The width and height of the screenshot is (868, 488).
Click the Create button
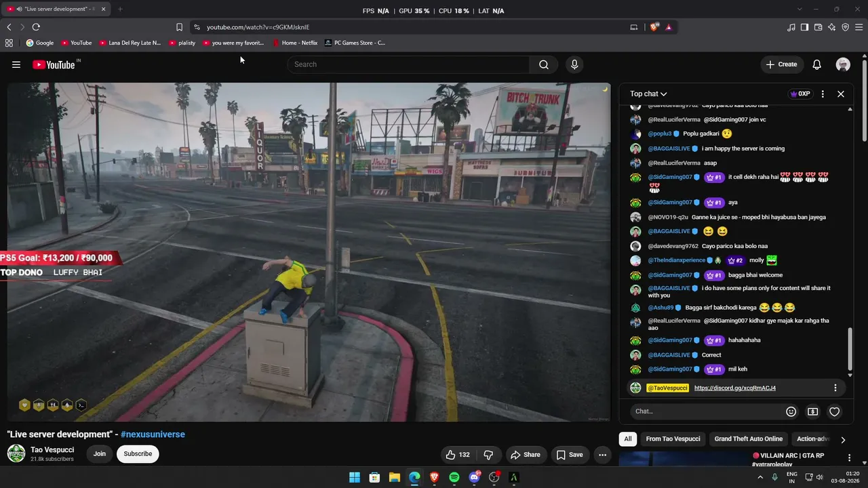pos(781,64)
